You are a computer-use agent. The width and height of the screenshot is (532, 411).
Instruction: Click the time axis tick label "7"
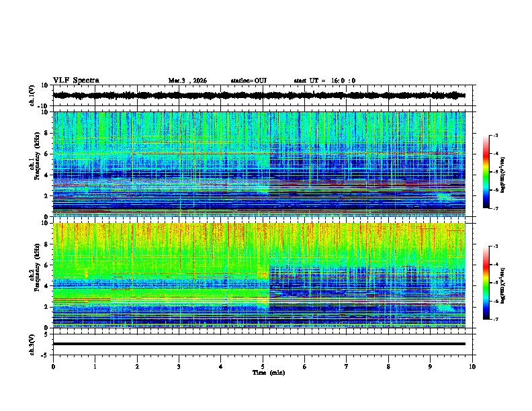[x=347, y=367]
